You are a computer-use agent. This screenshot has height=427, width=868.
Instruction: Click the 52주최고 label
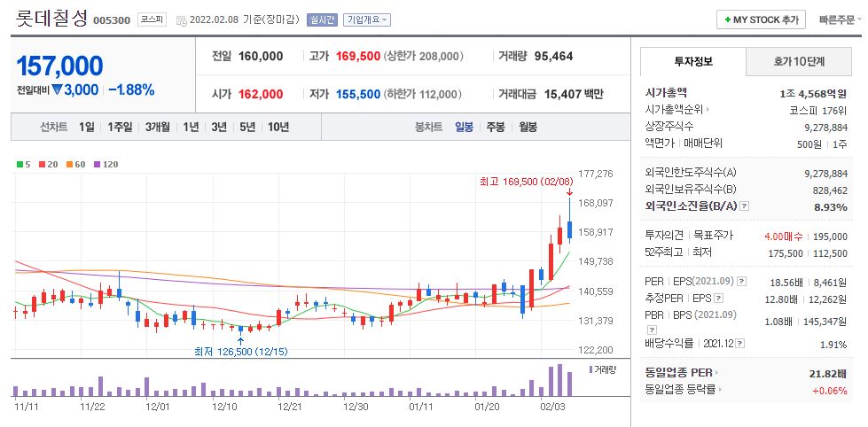[x=664, y=252]
